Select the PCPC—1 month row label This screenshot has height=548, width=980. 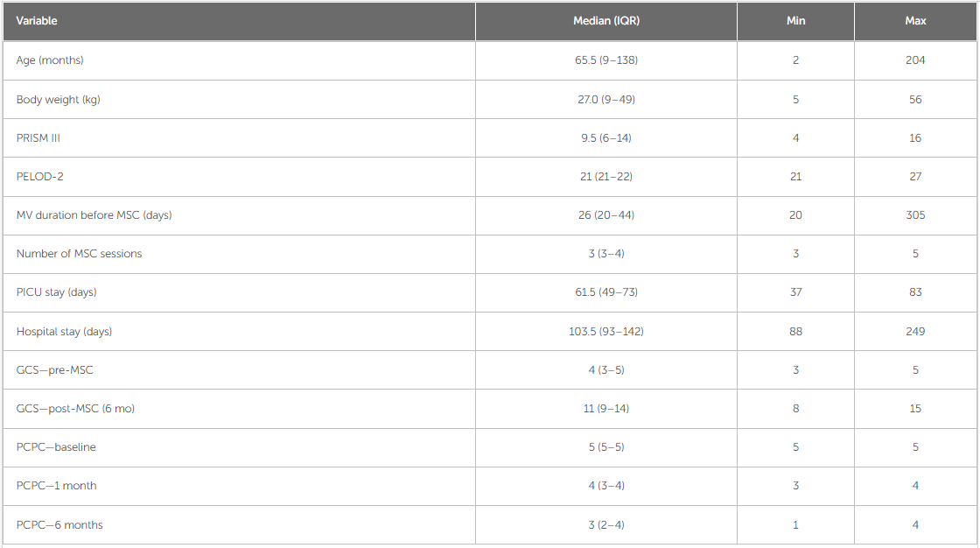tap(56, 486)
